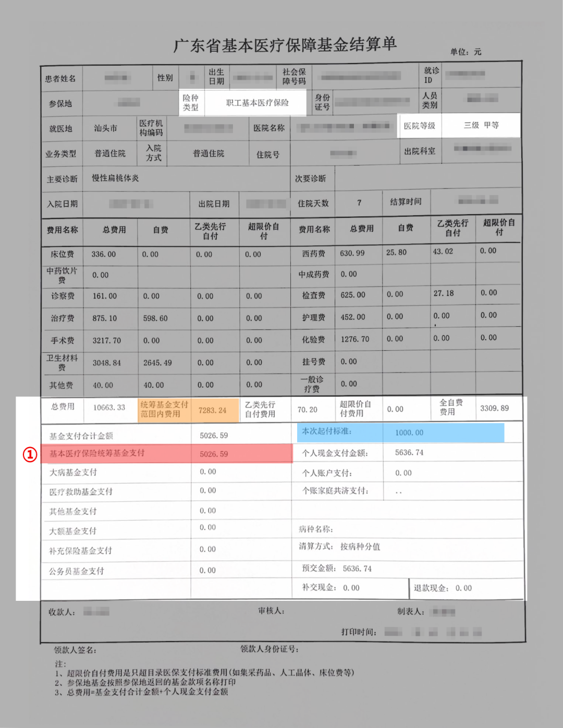Click the red circled number 1 marker
The width and height of the screenshot is (563, 728).
click(x=30, y=454)
